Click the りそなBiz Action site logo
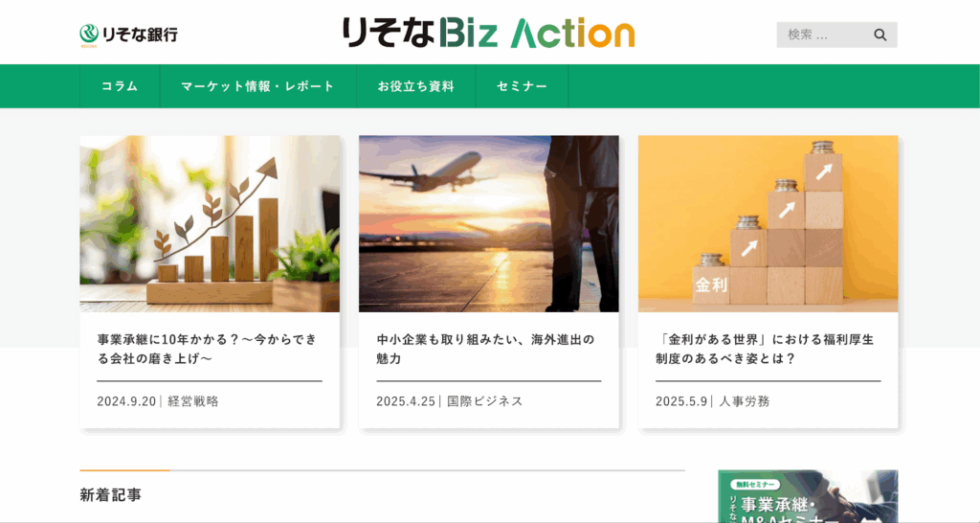Image resolution: width=980 pixels, height=523 pixels. [x=488, y=34]
